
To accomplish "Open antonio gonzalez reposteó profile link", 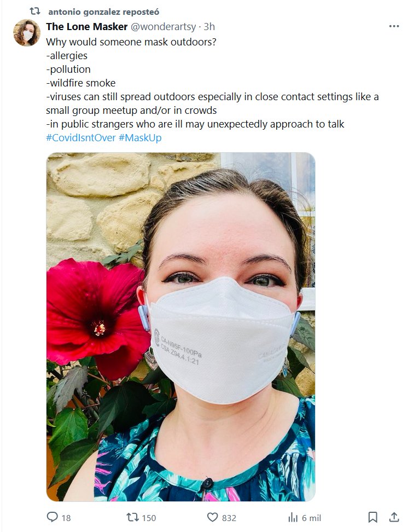I will tap(104, 12).
